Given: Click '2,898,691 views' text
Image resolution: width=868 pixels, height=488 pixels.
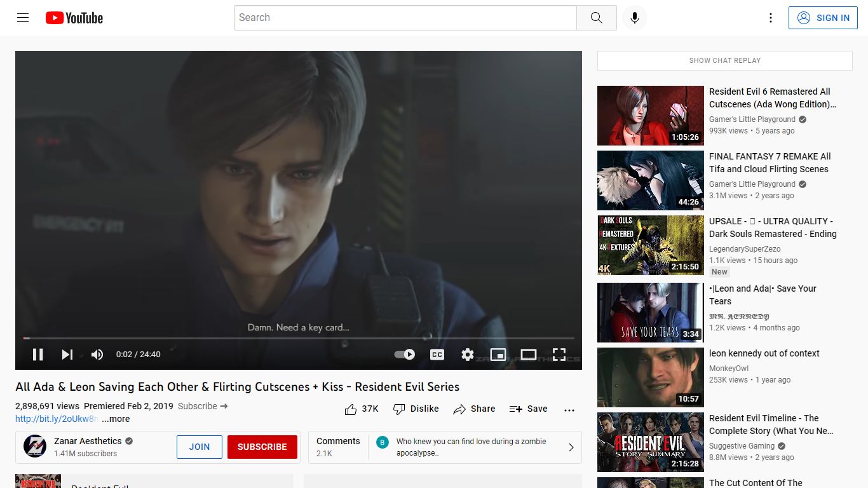Looking at the screenshot, I should point(48,406).
